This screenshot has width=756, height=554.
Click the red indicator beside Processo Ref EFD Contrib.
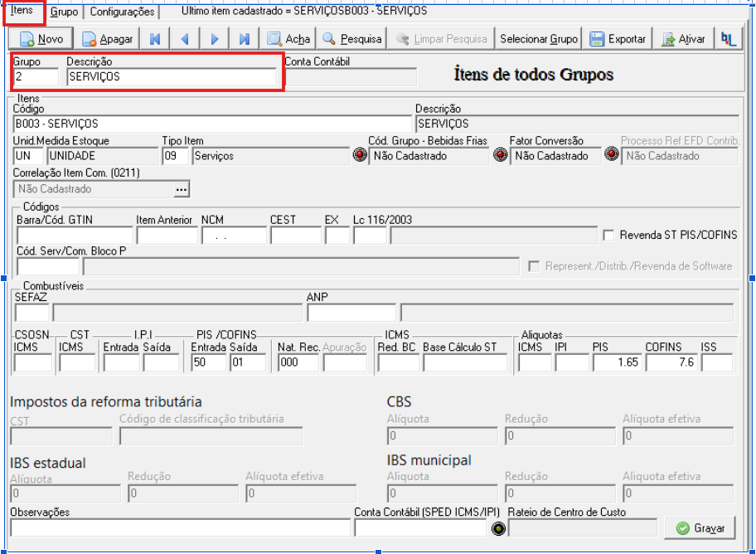tap(612, 154)
